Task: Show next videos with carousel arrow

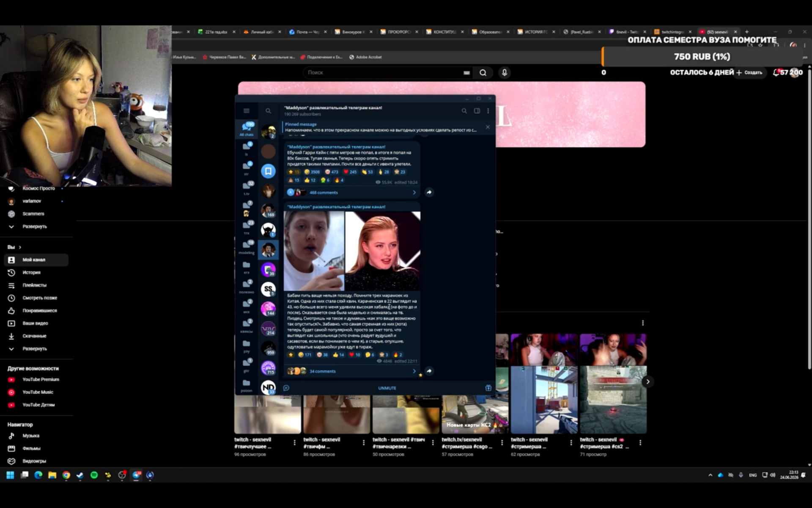Action: click(647, 381)
